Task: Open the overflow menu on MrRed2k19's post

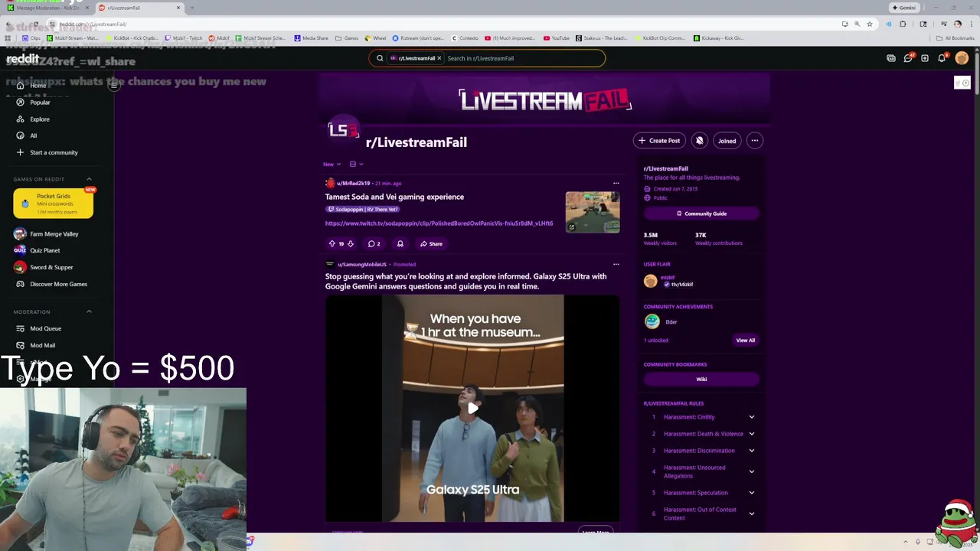Action: click(616, 184)
